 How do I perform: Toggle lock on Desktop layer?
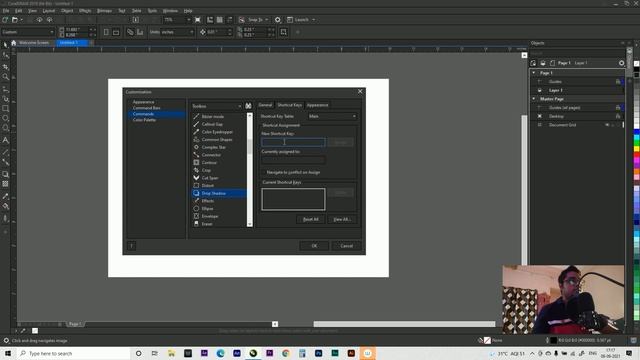pos(618,116)
